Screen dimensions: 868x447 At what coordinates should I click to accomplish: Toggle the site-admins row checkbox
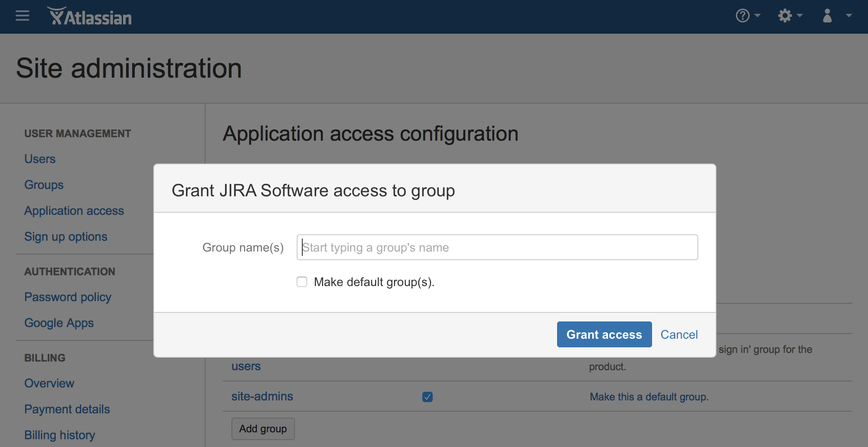(x=428, y=397)
